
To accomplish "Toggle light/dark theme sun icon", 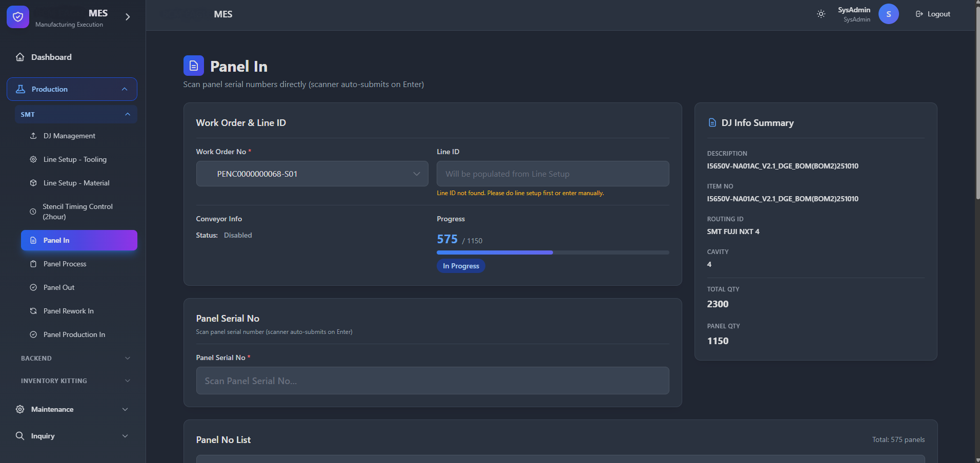I will pyautogui.click(x=821, y=14).
